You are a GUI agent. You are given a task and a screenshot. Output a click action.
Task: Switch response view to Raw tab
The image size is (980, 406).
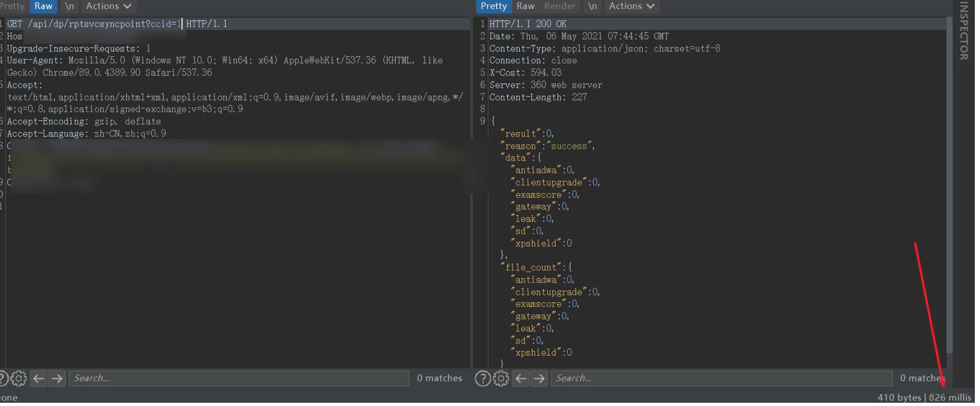pos(526,6)
